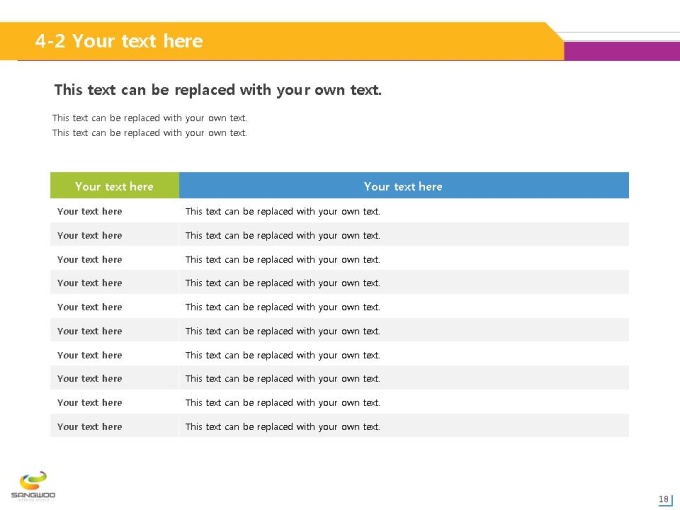Select the bold heading 'This text can be replaced with your own text.'

click(x=218, y=90)
